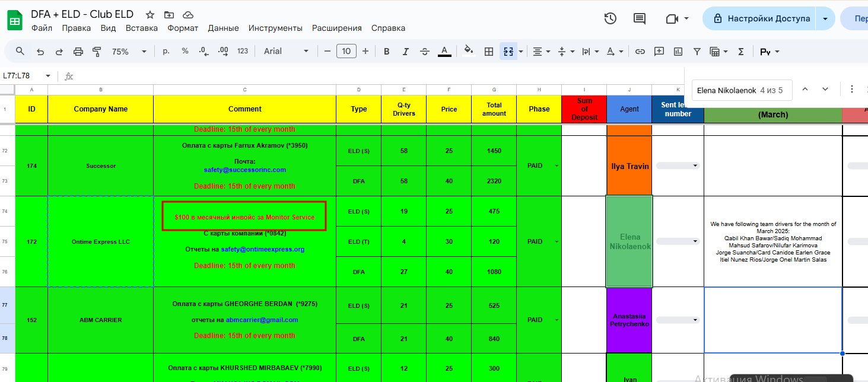Click the font size 10 field

tap(346, 52)
